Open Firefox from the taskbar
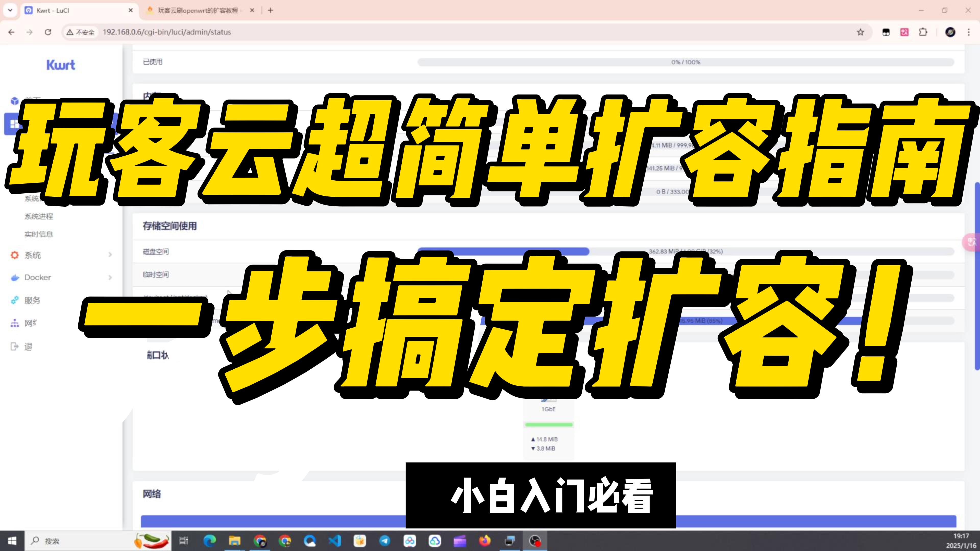Viewport: 980px width, 551px height. click(485, 540)
